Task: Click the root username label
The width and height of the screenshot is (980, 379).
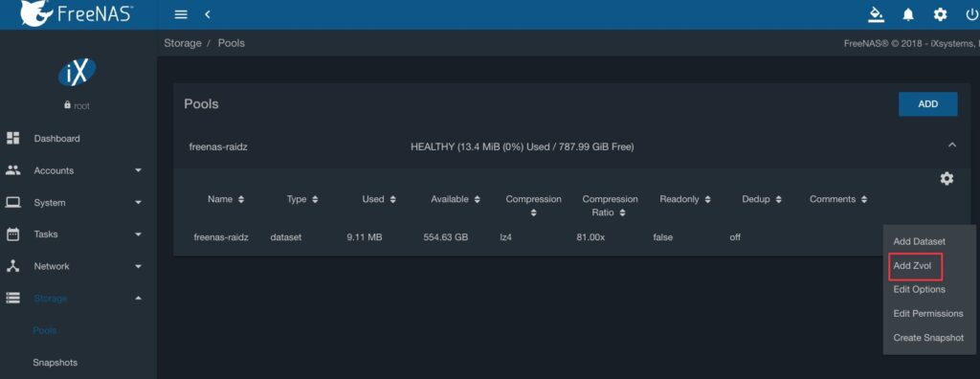Action: click(x=81, y=106)
